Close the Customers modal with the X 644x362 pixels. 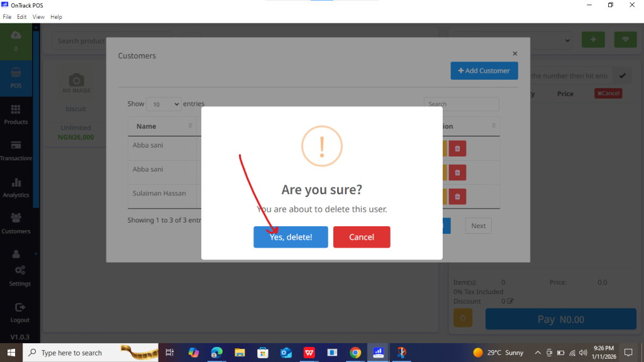point(514,54)
